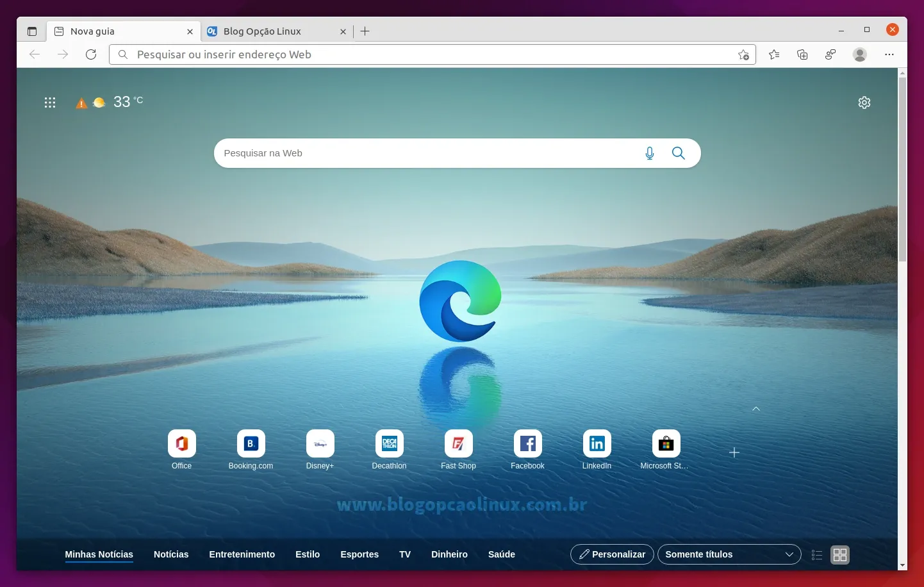
Task: Select the TV feed tab
Action: coord(405,554)
